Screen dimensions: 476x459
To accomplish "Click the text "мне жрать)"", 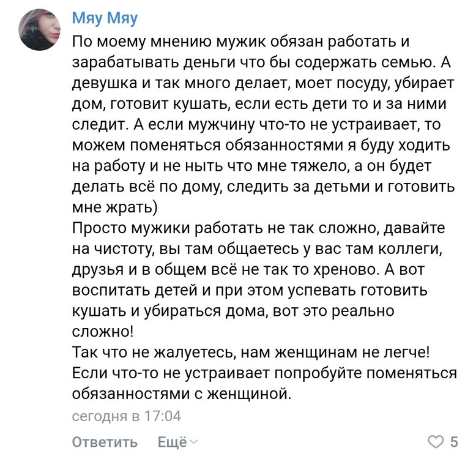I will coord(114,207).
